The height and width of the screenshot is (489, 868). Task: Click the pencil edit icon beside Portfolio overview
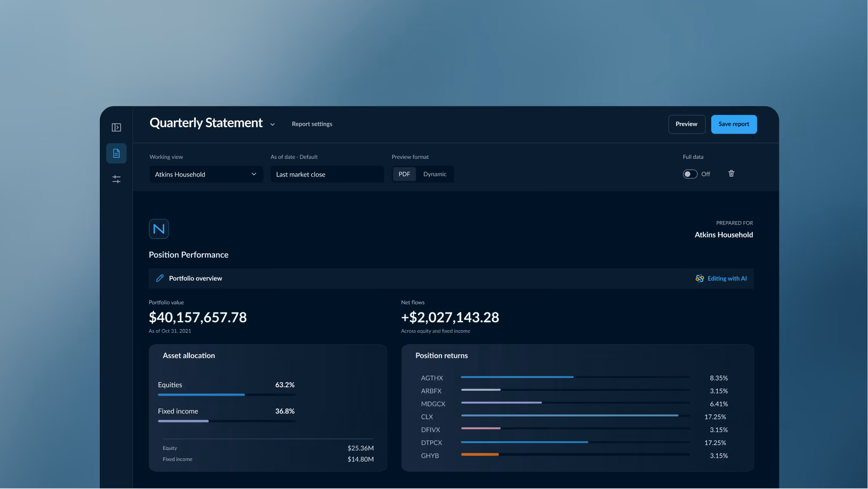click(x=160, y=278)
